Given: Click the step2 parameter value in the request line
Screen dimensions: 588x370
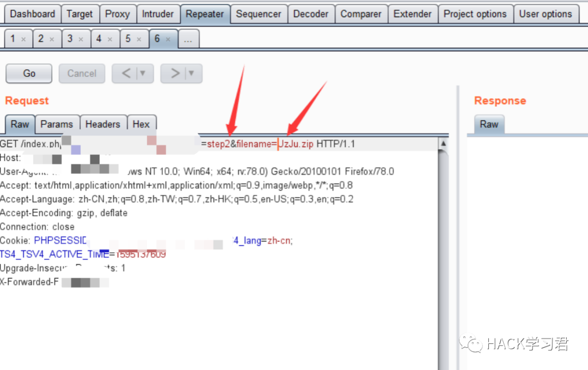Looking at the screenshot, I should click(x=218, y=144).
